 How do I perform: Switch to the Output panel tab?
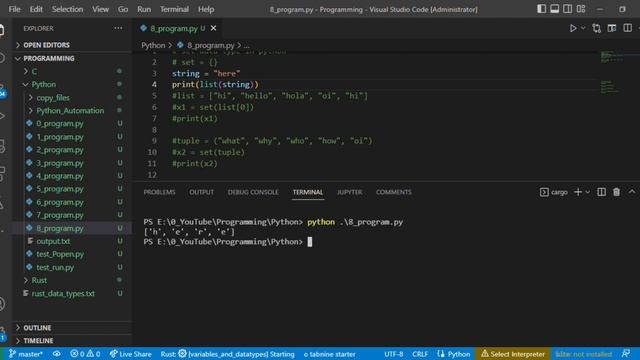pyautogui.click(x=201, y=192)
